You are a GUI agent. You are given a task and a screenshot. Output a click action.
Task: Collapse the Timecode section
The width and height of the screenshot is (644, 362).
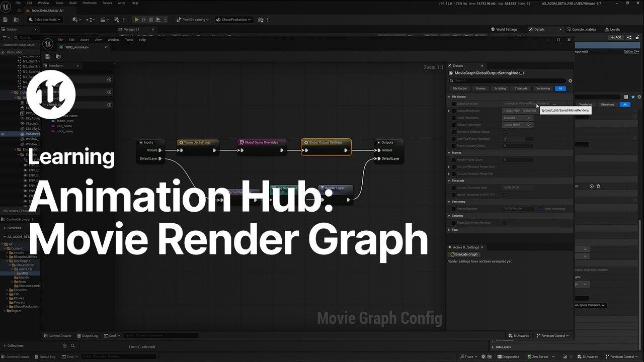tap(449, 180)
